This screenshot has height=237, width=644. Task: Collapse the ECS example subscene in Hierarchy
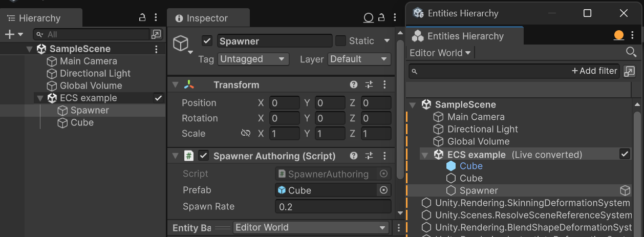(40, 98)
